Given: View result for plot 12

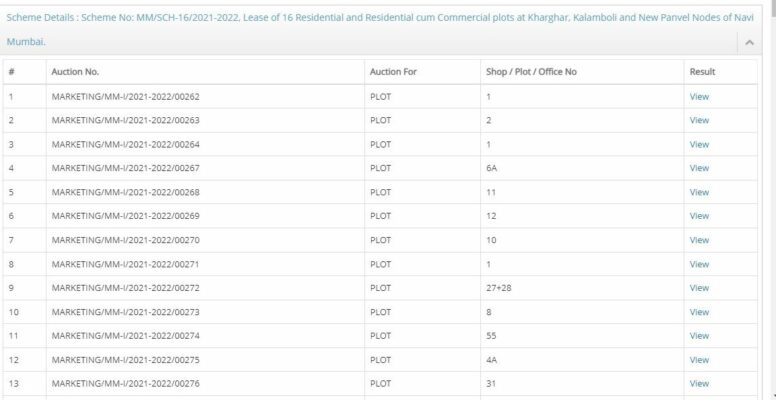Looking at the screenshot, I should click(x=699, y=216).
